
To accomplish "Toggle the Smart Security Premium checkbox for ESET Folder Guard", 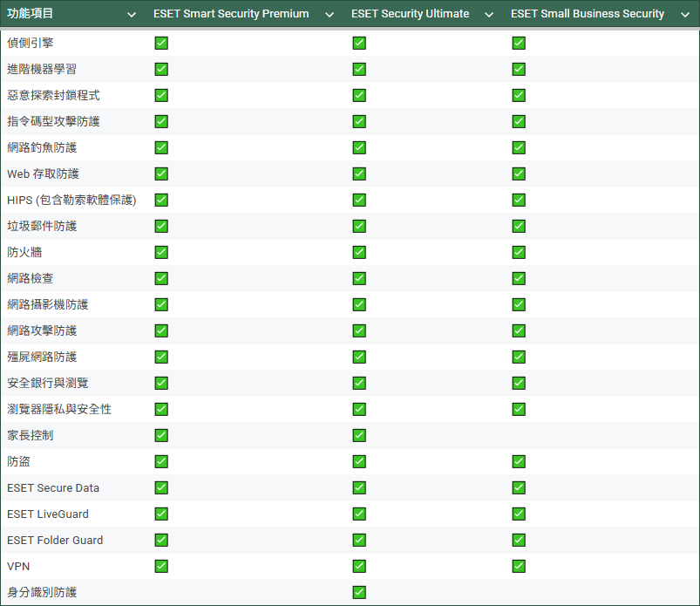I will click(161, 540).
